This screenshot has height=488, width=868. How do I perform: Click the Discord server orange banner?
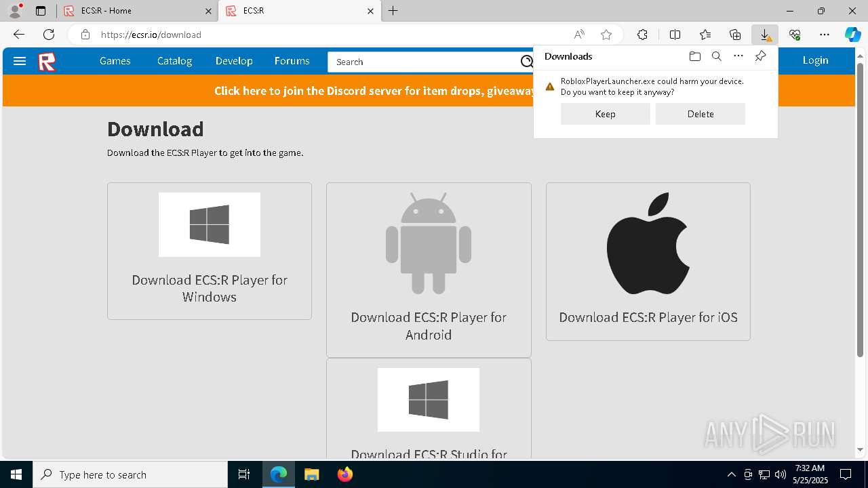tap(429, 90)
